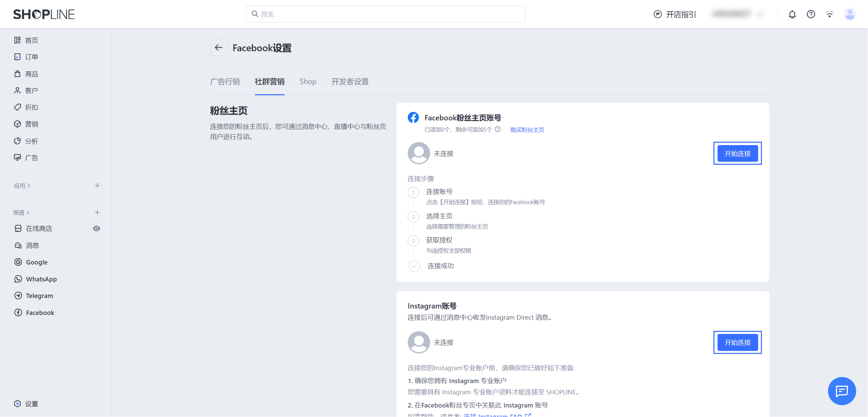Add an app with 应用 plus icon
The height and width of the screenshot is (417, 868).
pyautogui.click(x=97, y=185)
